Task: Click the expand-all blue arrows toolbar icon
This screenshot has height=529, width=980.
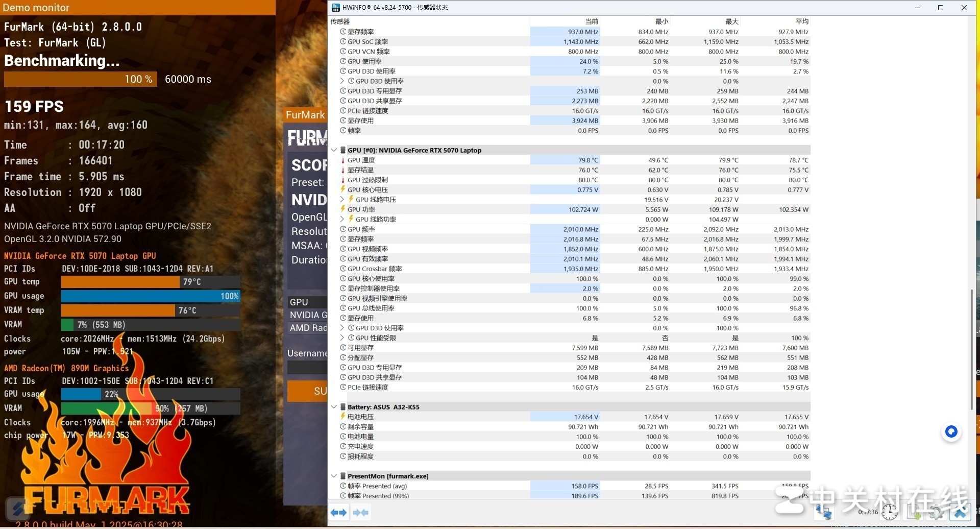Action: [338, 512]
